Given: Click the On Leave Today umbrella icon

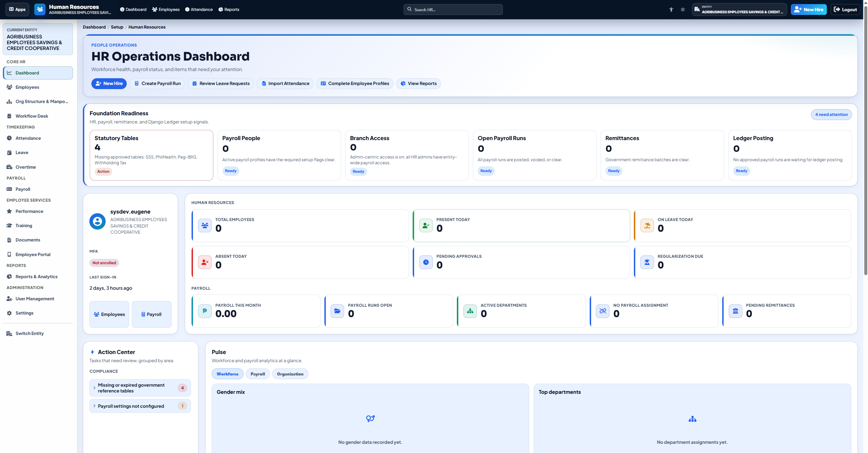Looking at the screenshot, I should (x=647, y=225).
